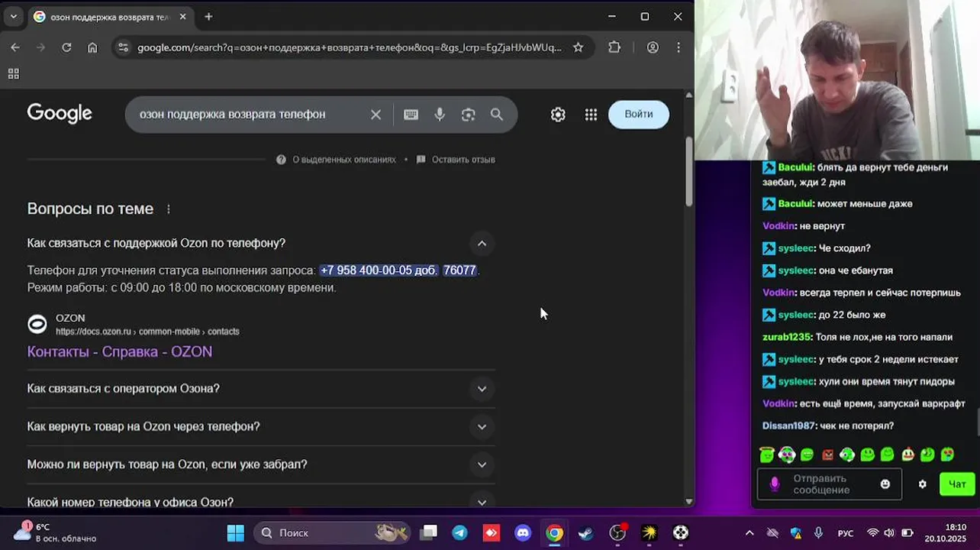Screen dimensions: 980x550
Task: Open Telegram from the taskbar
Action: click(x=460, y=532)
